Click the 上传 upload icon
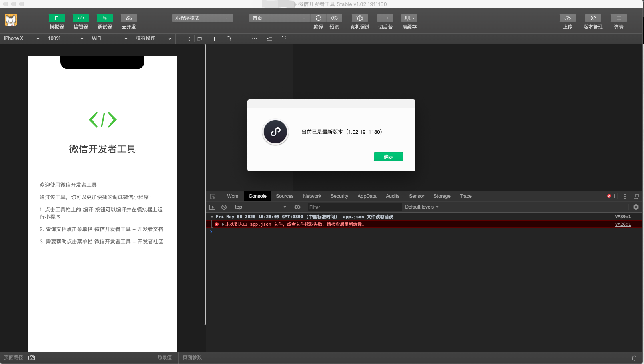 click(568, 18)
